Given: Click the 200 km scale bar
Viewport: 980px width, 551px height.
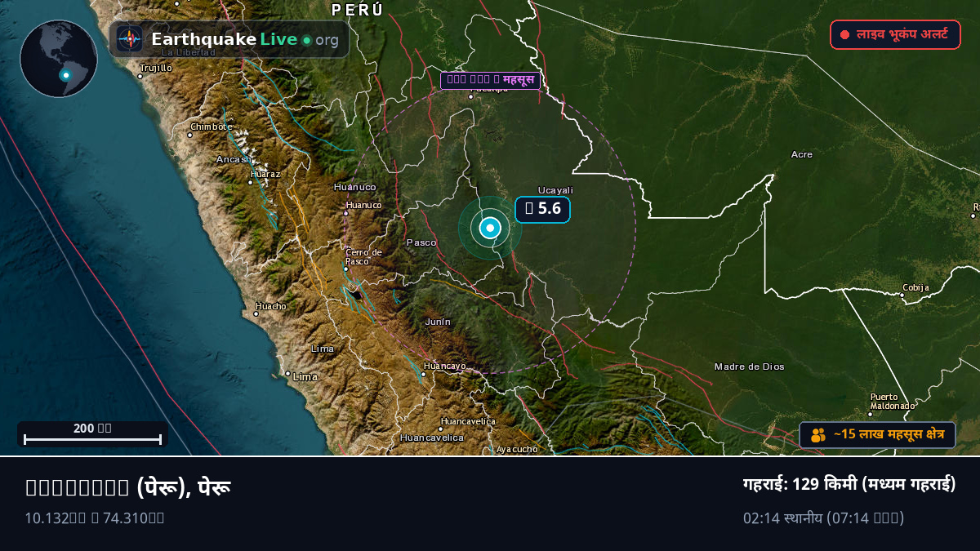Looking at the screenshot, I should click(92, 433).
